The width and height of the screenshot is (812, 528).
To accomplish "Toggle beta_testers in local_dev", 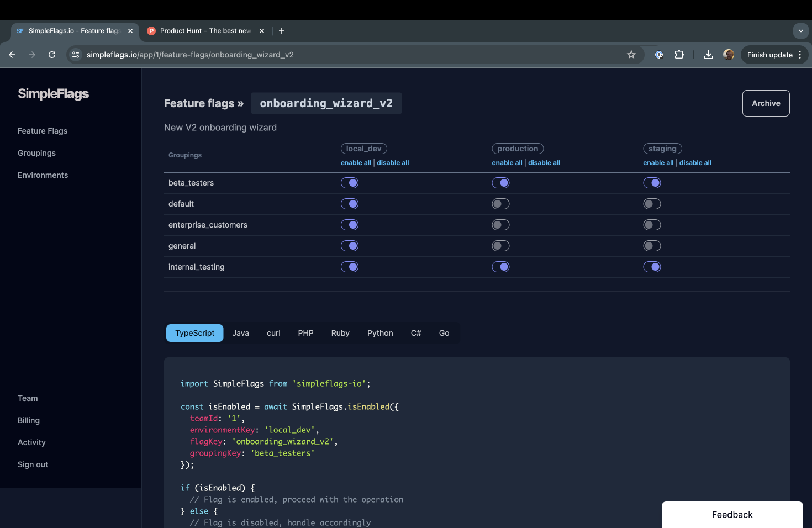I will [x=350, y=183].
